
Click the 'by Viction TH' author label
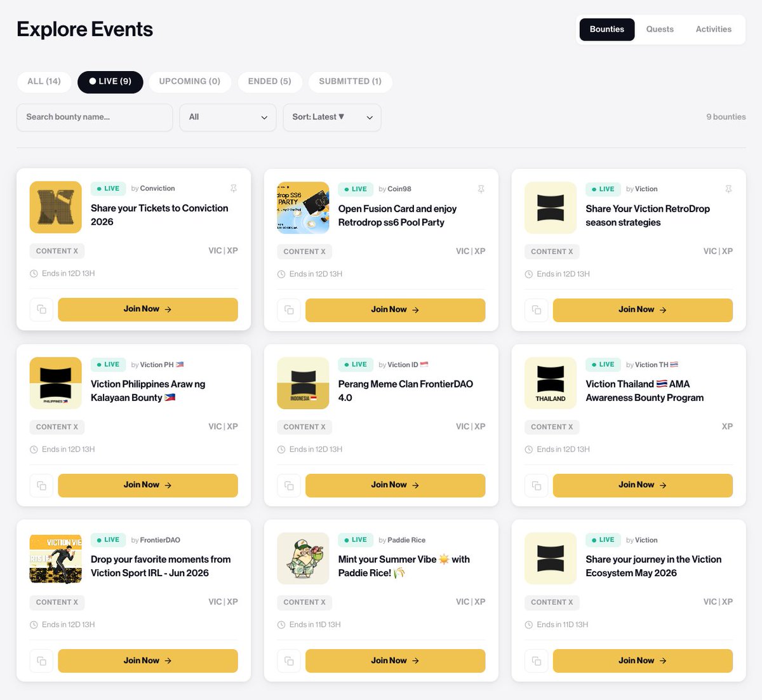(x=652, y=365)
